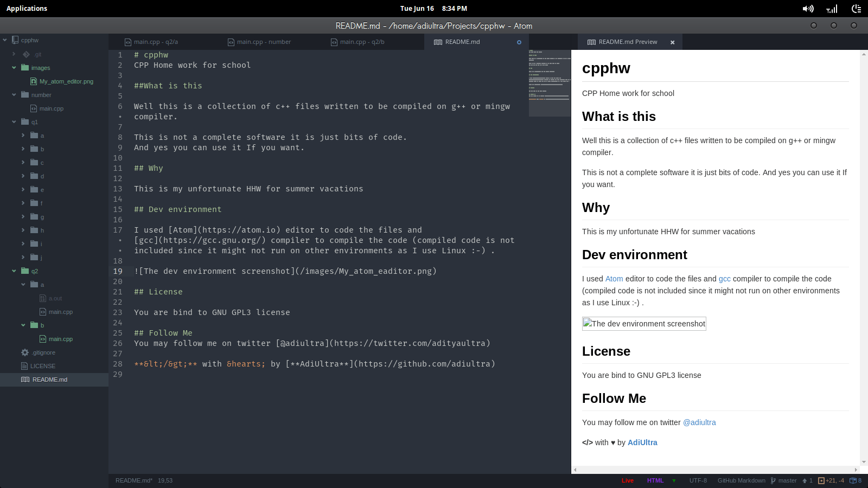Click the HTML label in status bar

[655, 480]
